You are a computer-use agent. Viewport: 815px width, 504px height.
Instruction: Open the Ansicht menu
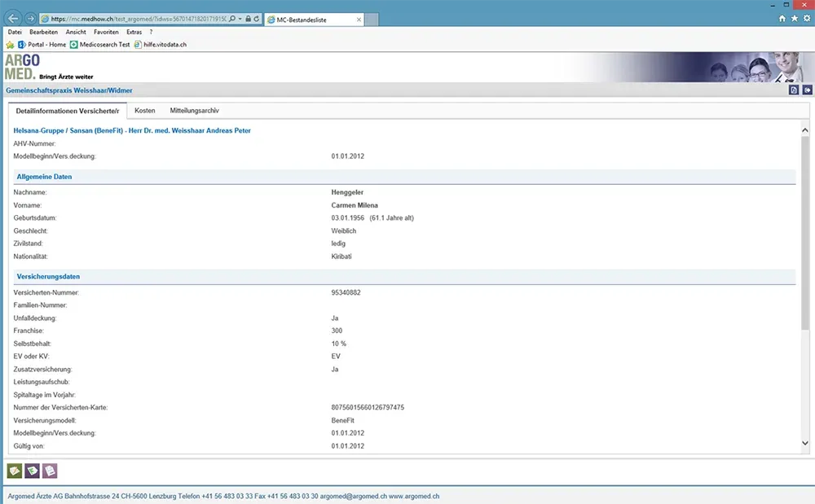pos(76,33)
